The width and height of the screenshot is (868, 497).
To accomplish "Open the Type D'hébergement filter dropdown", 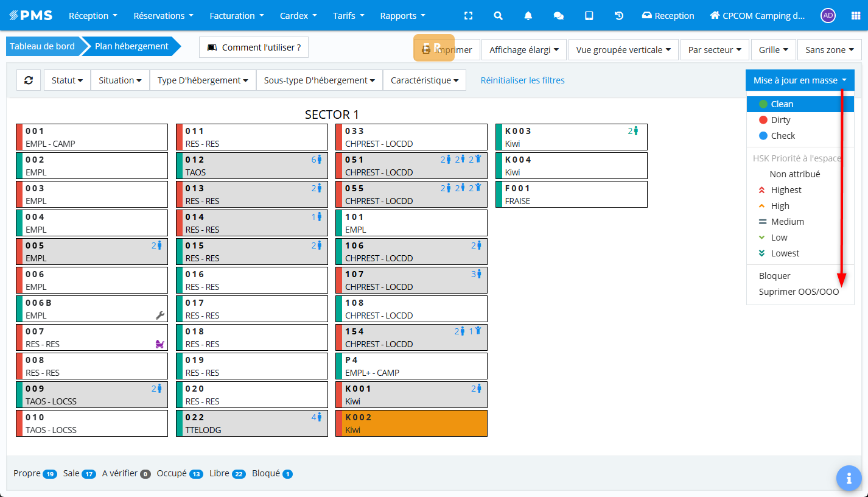I will [203, 80].
